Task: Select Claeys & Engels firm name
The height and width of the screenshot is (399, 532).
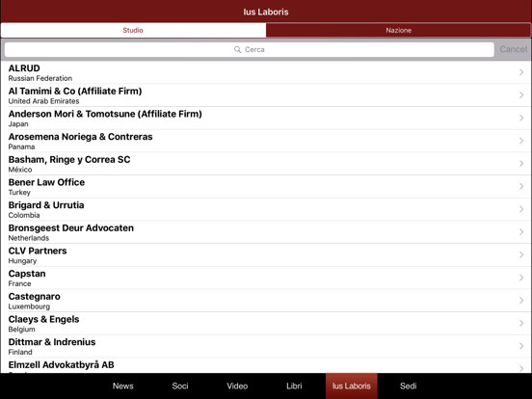Action: [43, 319]
